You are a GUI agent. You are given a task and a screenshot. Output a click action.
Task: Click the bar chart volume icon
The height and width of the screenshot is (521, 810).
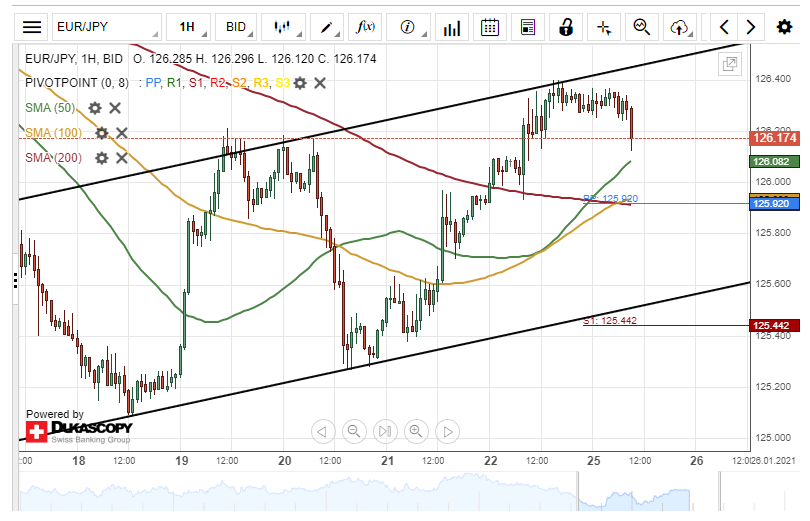pyautogui.click(x=451, y=27)
